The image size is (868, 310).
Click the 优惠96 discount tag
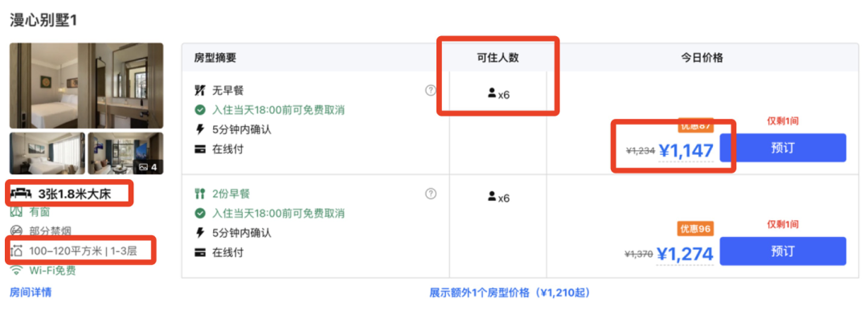[695, 228]
